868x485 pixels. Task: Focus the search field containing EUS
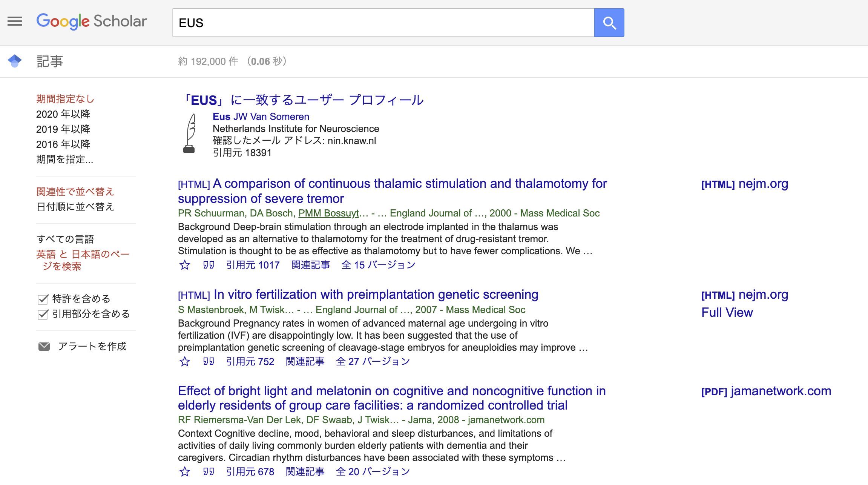(383, 23)
